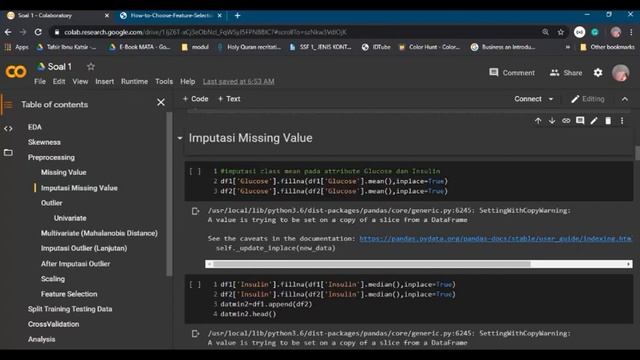This screenshot has height=360, width=640.
Task: Star the Soal 1 notebook
Action: (91, 67)
